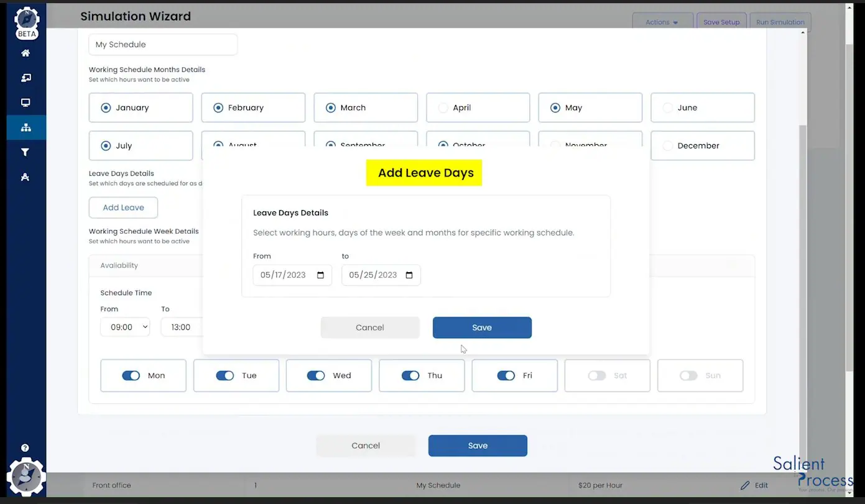Click the presenter screen icon in sidebar

pos(25,78)
